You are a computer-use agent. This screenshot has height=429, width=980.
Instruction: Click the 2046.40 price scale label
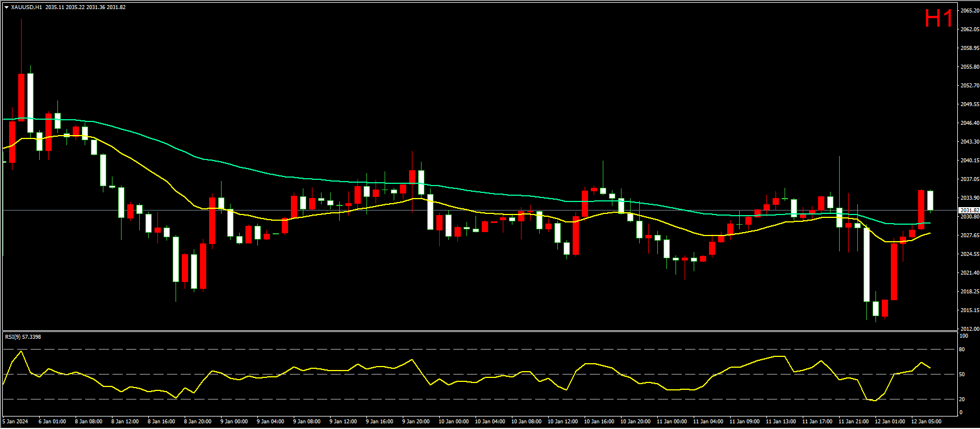(970, 123)
